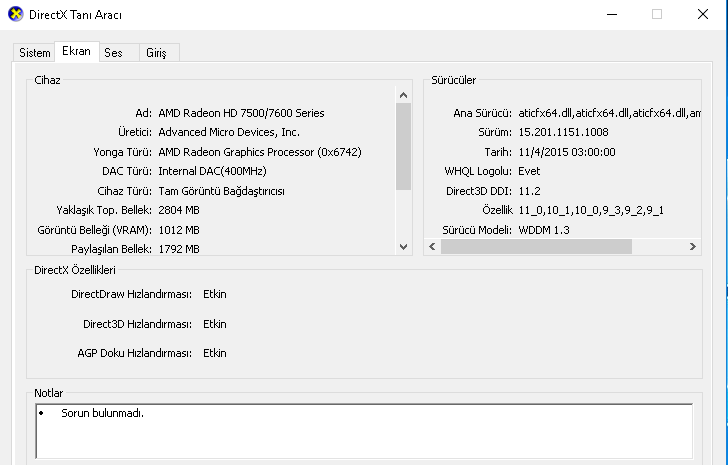Click the 'Sorun bulunmadı.' note text
This screenshot has width=728, height=465.
tap(103, 413)
